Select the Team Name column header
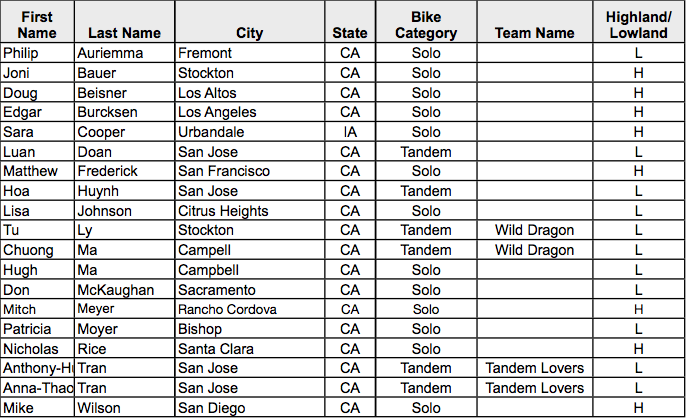This screenshot has width=686, height=418. [534, 33]
